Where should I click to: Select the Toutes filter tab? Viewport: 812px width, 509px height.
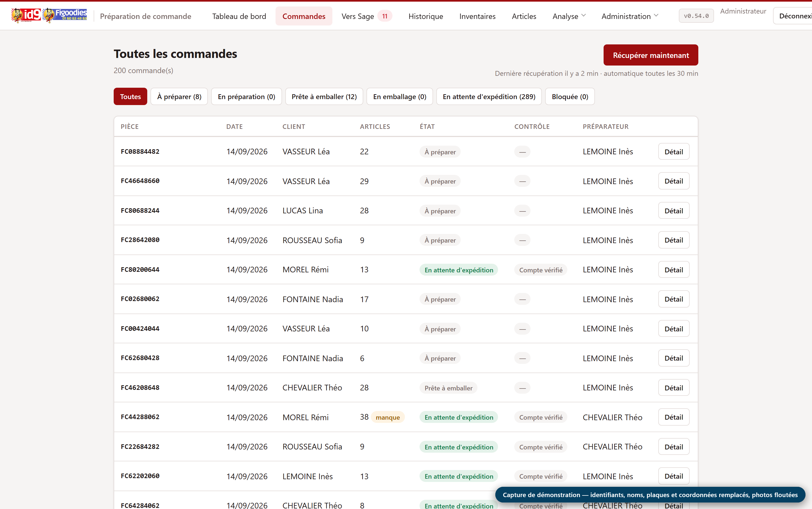[x=130, y=97]
